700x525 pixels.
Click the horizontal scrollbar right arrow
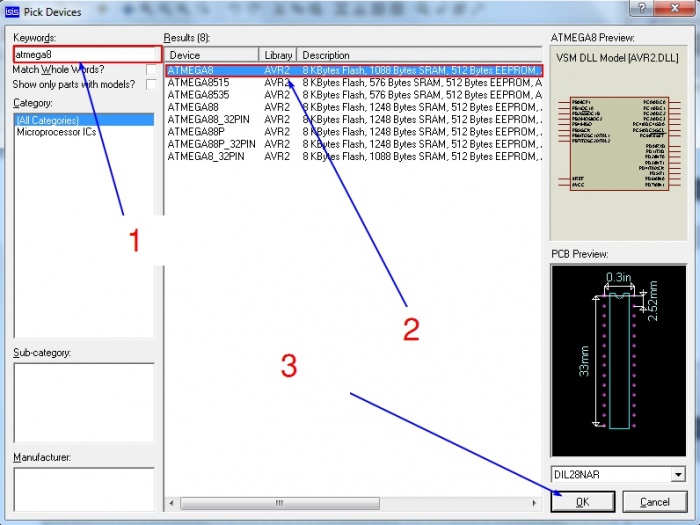point(534,503)
